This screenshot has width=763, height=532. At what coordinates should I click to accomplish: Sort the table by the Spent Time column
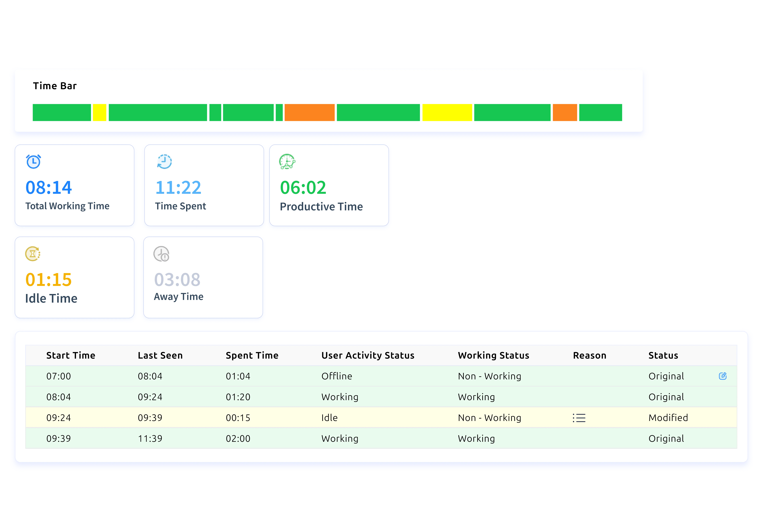pos(252,355)
